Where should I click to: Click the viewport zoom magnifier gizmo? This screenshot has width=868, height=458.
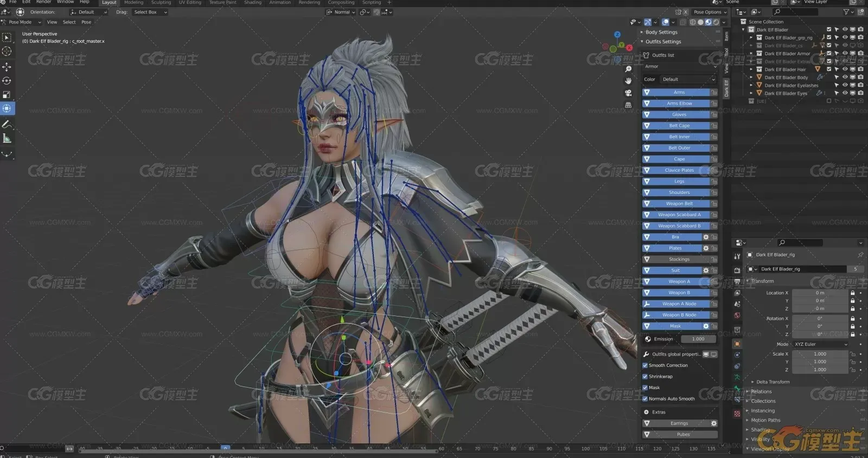[628, 69]
